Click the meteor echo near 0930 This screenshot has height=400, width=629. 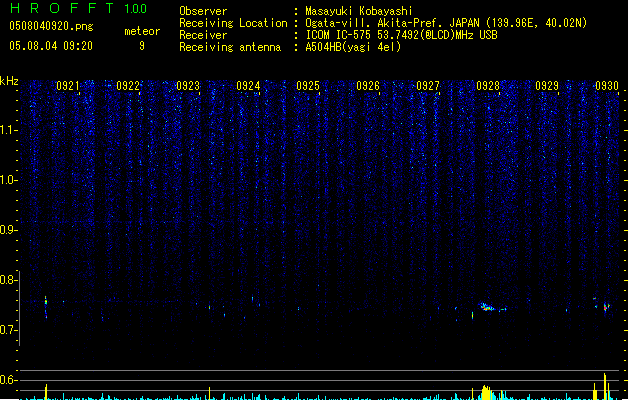[606, 307]
